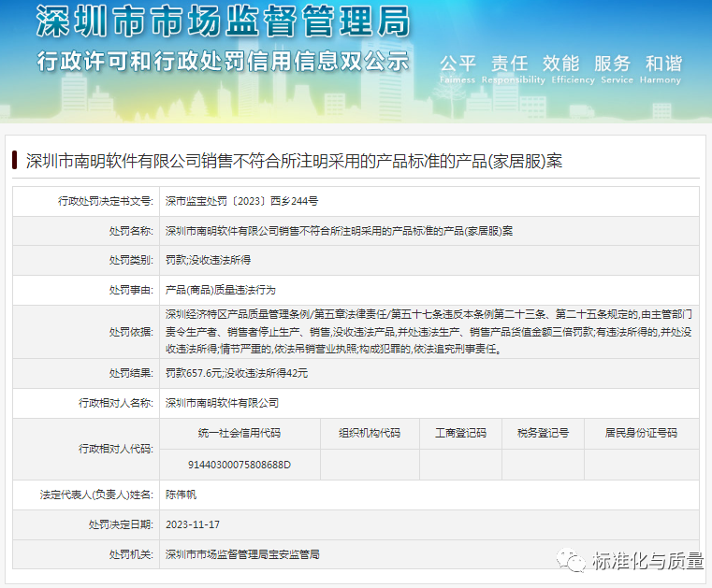Viewport: 712px width, 588px height.
Task: Select the party name 深圳市南明软件有限公司 in 行政相对人名称 row
Action: [222, 403]
